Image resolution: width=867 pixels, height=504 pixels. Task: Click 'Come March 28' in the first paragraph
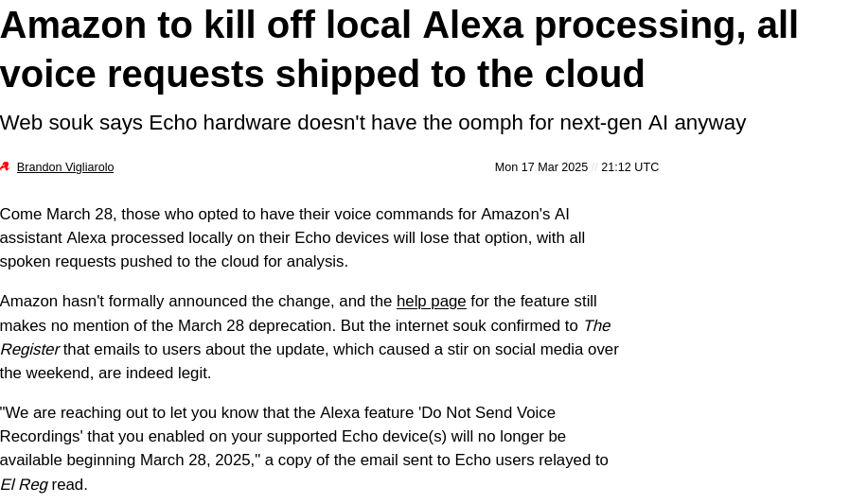(x=58, y=215)
